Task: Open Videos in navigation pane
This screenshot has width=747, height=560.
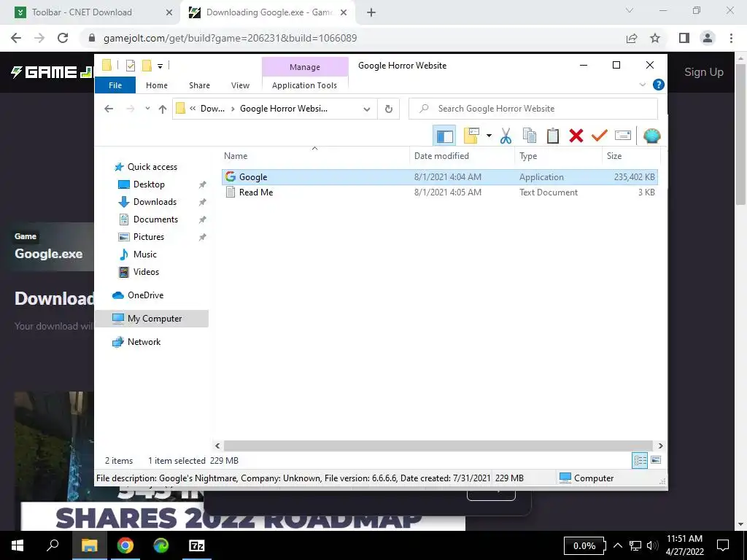Action: [x=146, y=272]
